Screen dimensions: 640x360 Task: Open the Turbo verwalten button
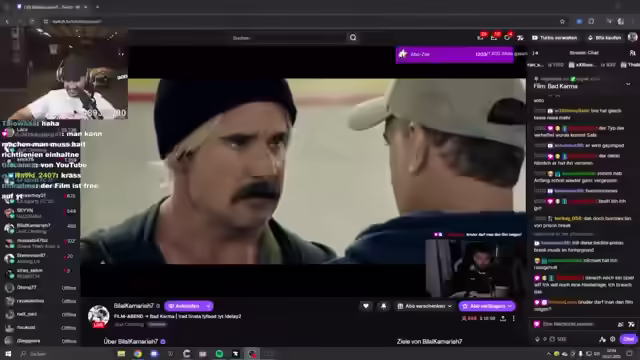(x=555, y=38)
